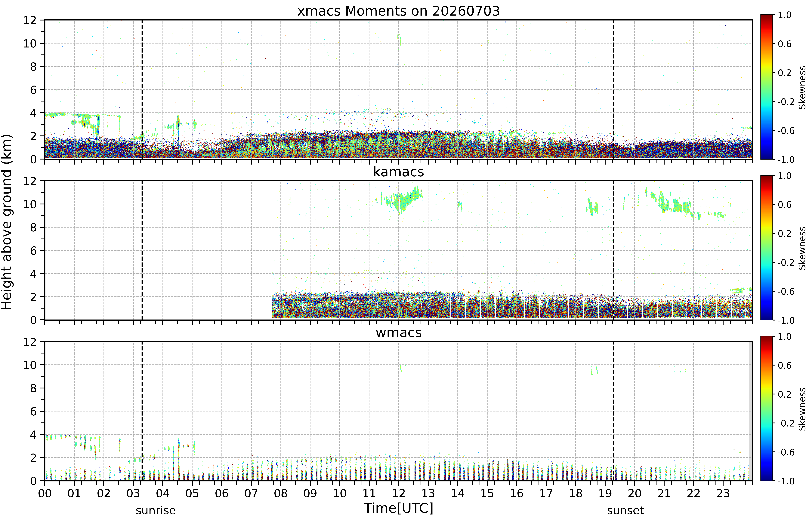The image size is (812, 522).
Task: Click the 'Skewness' label beside wmacs colorbar
Action: [802, 409]
